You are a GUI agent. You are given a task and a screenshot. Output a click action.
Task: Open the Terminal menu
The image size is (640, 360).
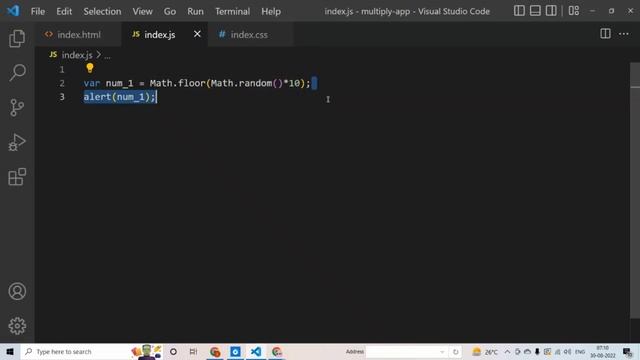click(233, 11)
